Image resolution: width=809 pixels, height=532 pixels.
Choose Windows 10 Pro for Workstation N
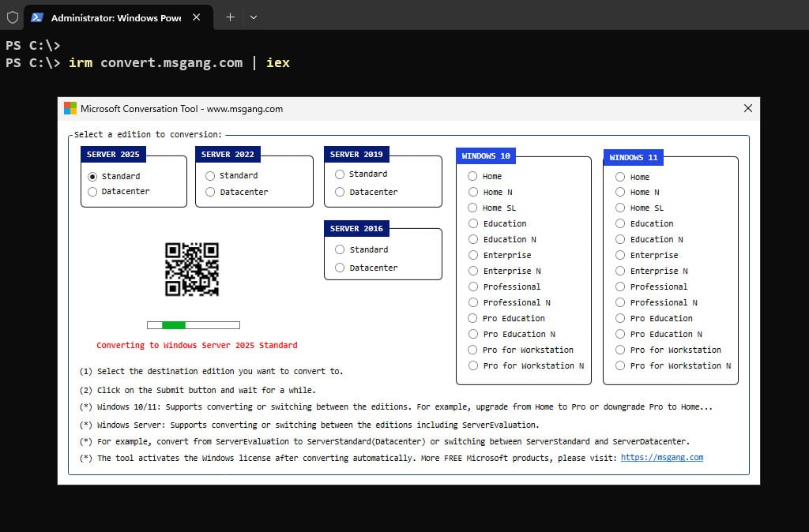click(x=473, y=365)
